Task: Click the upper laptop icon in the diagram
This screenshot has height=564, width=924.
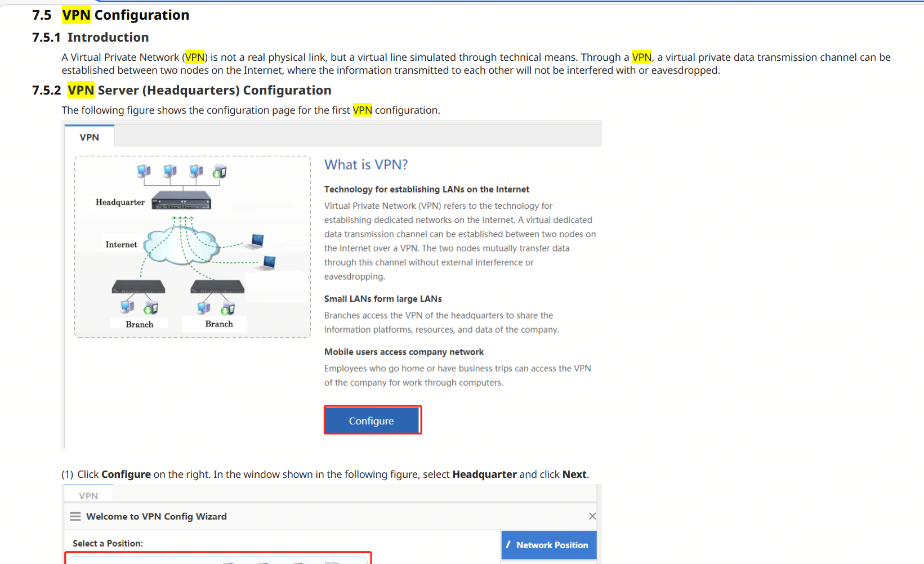Action: (257, 241)
